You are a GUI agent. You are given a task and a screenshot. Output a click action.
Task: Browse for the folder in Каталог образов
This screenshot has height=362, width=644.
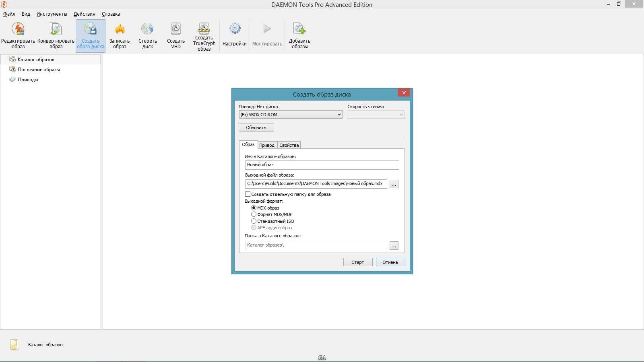(394, 245)
